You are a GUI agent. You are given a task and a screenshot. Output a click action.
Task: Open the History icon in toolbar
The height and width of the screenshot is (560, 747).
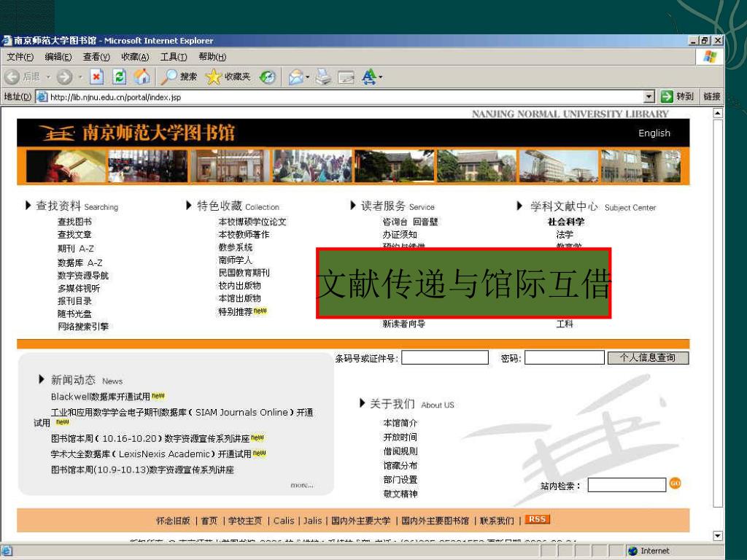pos(268,77)
